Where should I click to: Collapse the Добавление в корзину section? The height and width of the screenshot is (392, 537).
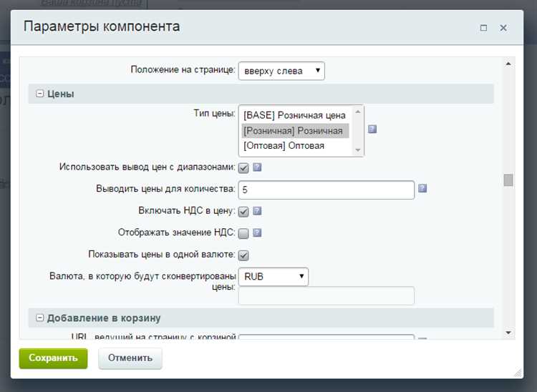click(39, 318)
